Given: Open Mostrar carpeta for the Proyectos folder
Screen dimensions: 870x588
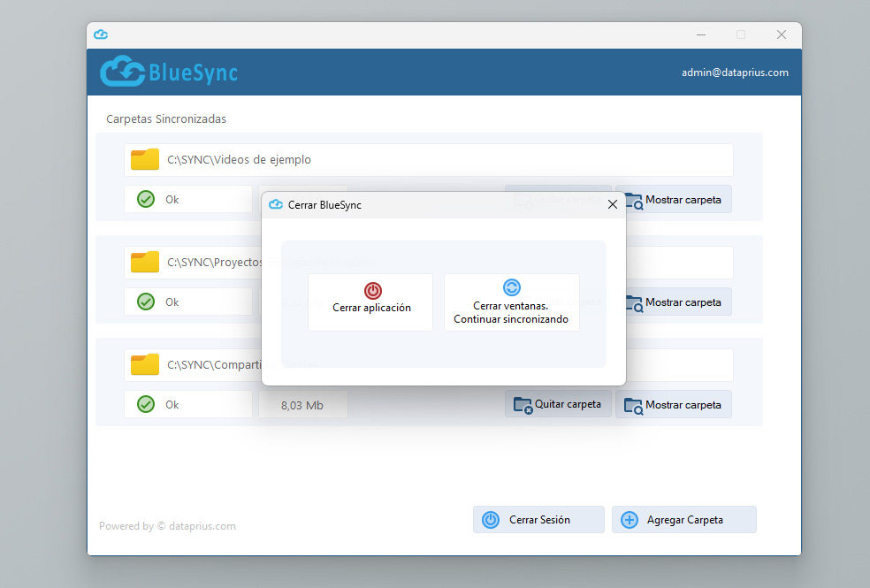Looking at the screenshot, I should (x=674, y=302).
